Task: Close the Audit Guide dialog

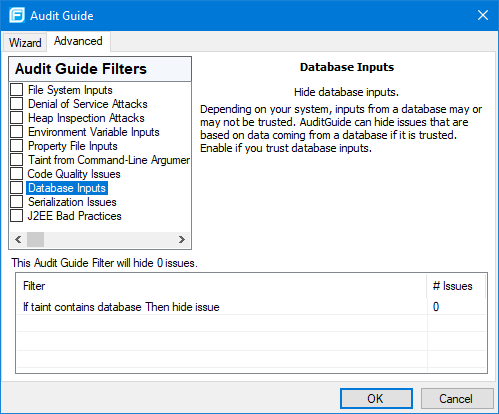Action: pyautogui.click(x=483, y=15)
